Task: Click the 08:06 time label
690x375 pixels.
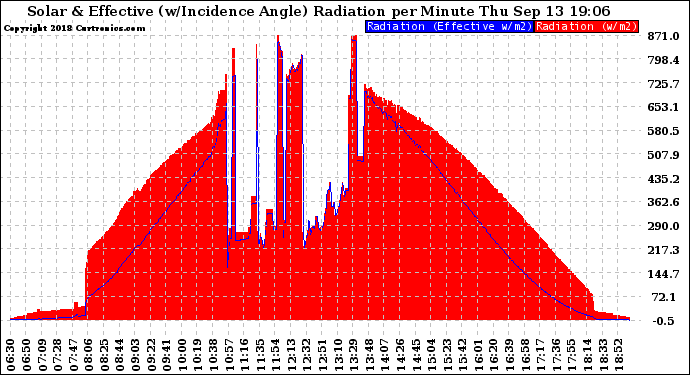Action: point(89,355)
